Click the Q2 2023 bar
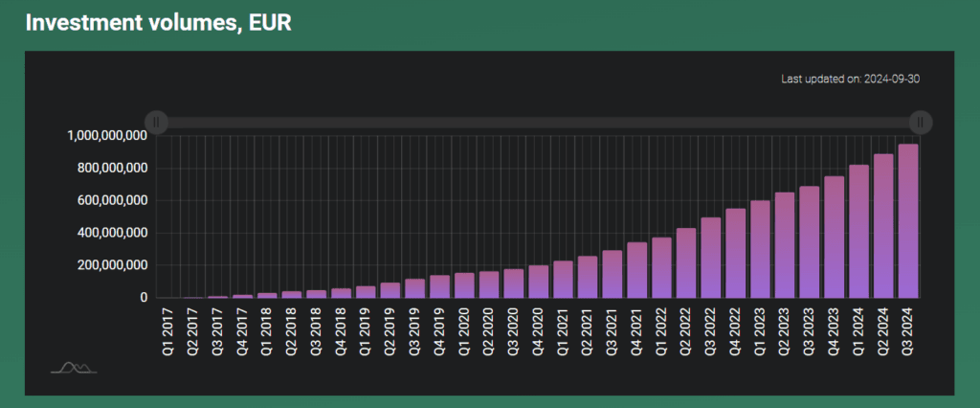Screen dimensions: 980x408 [x=785, y=245]
